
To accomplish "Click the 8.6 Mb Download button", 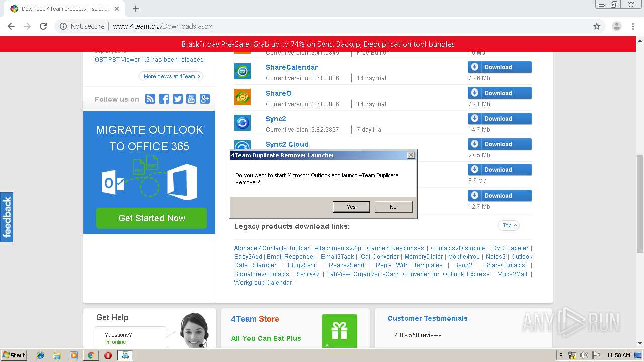I will (500, 170).
